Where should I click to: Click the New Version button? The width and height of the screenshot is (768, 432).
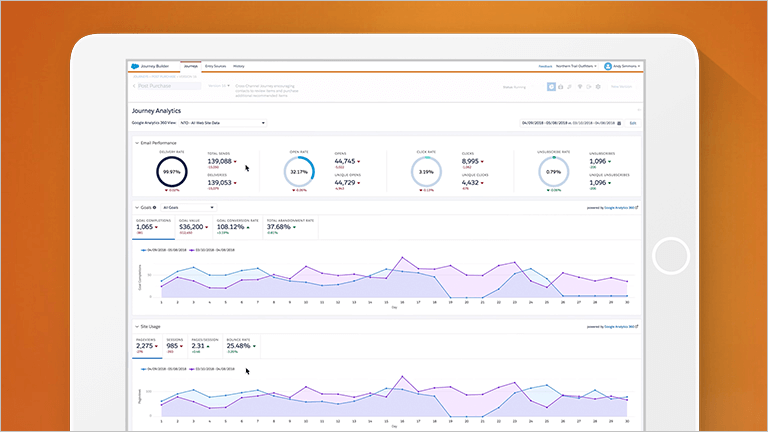tap(621, 87)
